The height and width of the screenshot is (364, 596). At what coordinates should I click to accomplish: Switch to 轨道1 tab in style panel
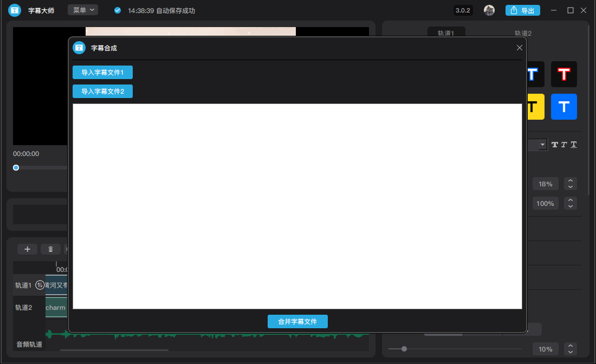pos(446,32)
